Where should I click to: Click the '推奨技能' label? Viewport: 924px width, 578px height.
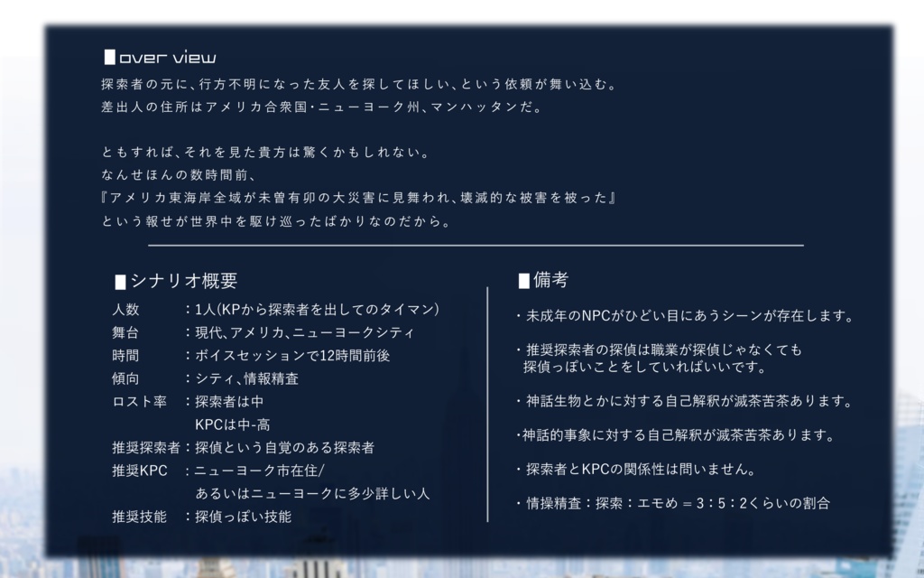[140, 517]
